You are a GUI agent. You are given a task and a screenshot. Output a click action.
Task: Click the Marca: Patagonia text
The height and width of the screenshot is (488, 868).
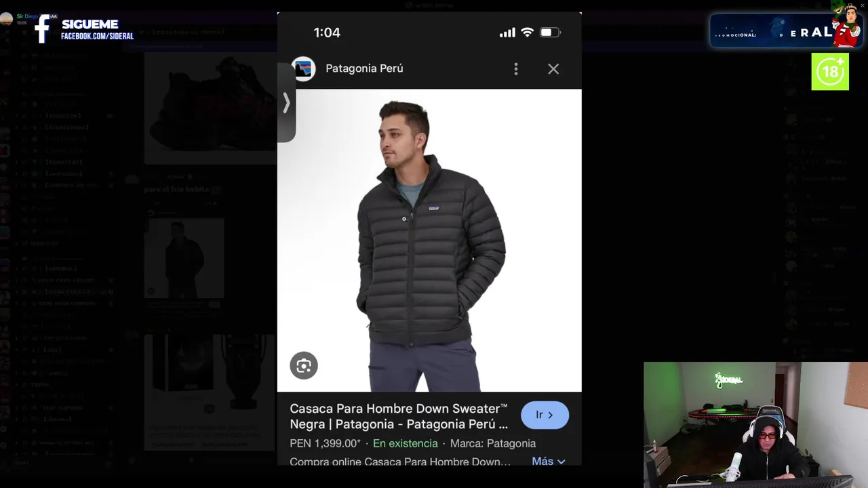(493, 443)
